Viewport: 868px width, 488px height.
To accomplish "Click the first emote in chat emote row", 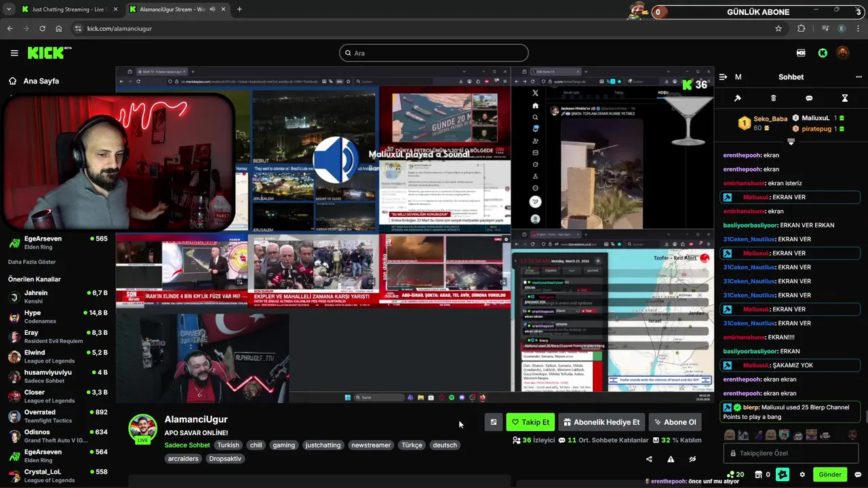I will pos(728,435).
